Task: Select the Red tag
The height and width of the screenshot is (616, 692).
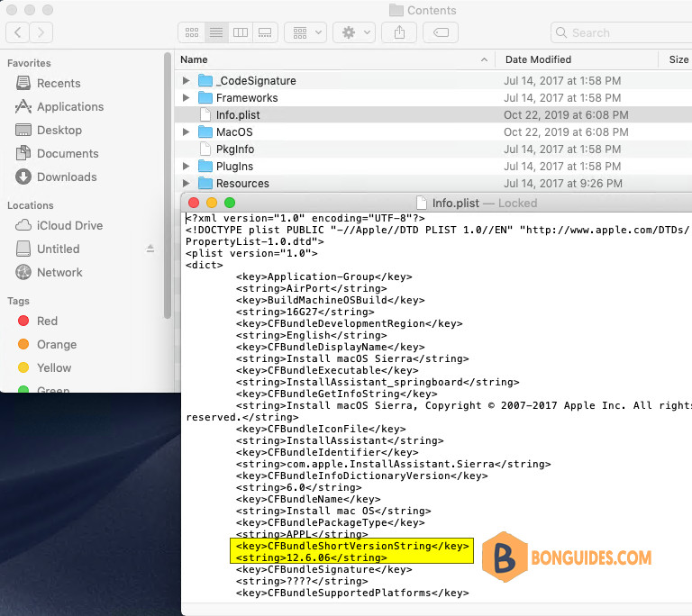Action: (x=38, y=321)
